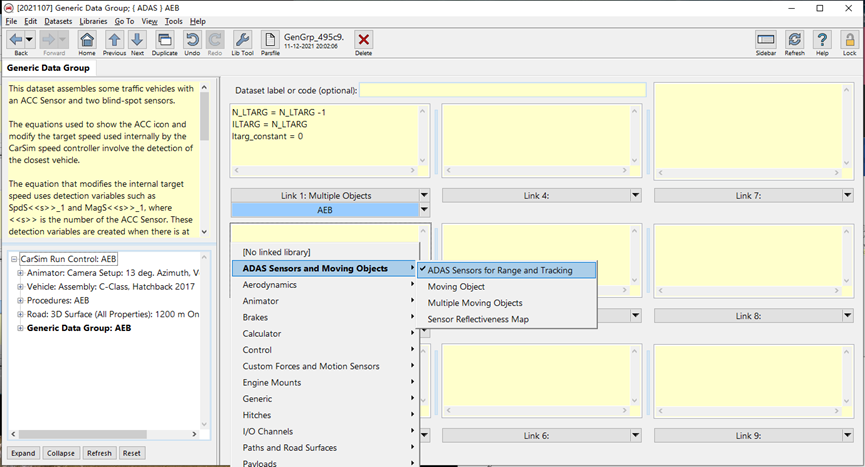Open the Link 6 dropdown arrow
Image resolution: width=865 pixels, height=467 pixels.
click(x=636, y=436)
